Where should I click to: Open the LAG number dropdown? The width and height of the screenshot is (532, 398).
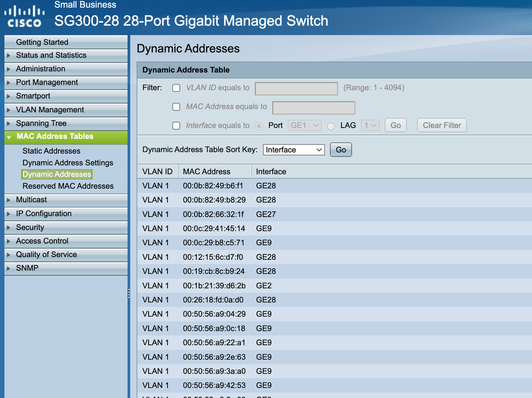pyautogui.click(x=370, y=125)
